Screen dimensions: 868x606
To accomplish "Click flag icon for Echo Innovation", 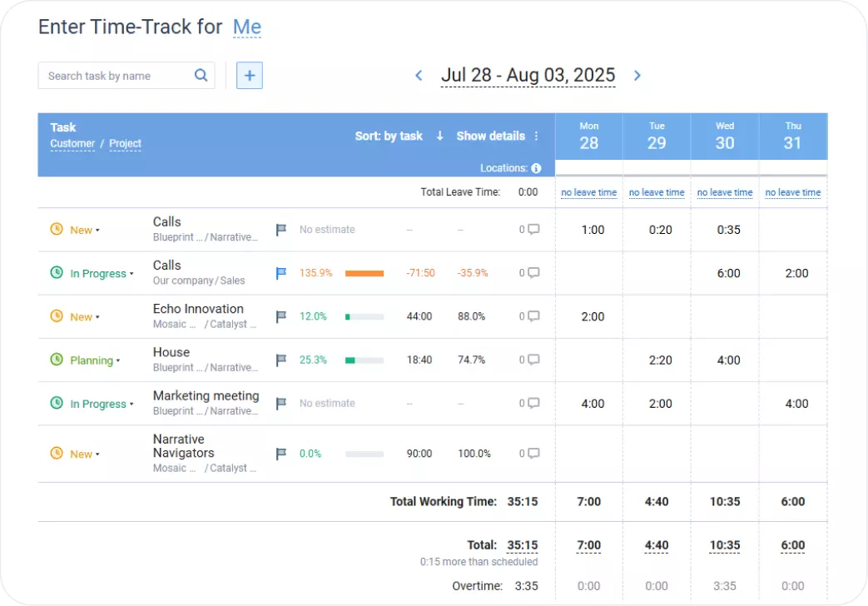I will pos(281,316).
